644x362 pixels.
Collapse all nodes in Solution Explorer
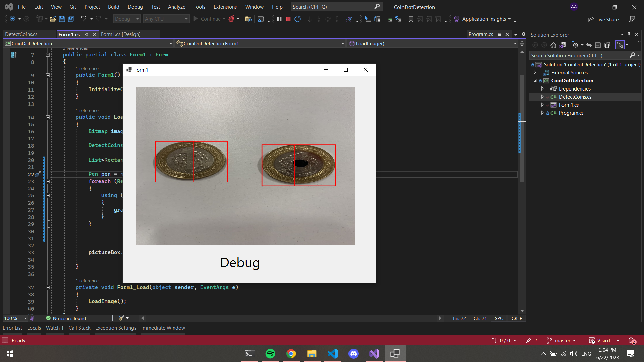598,45
